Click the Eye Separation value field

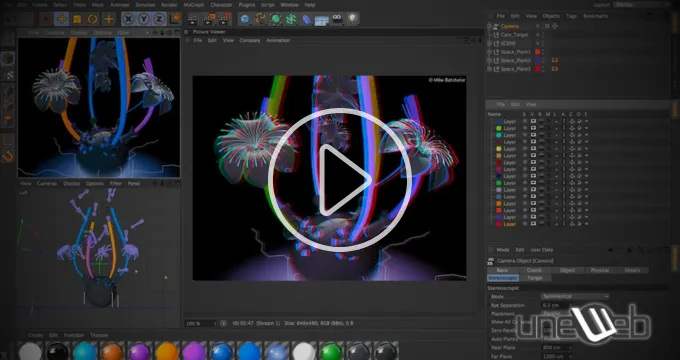point(556,305)
